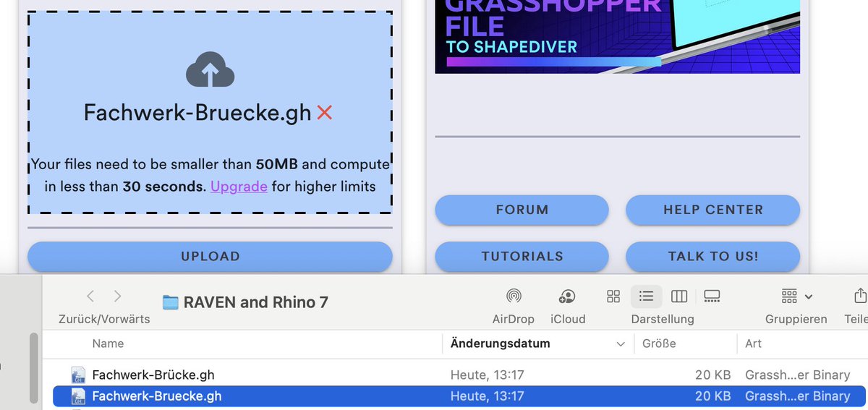Click the UPLOAD button

coord(210,256)
